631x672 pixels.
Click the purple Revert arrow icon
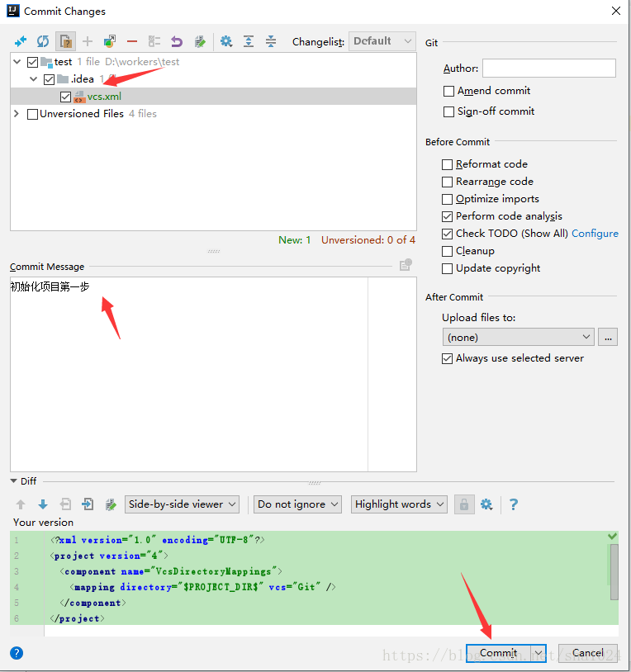[177, 41]
